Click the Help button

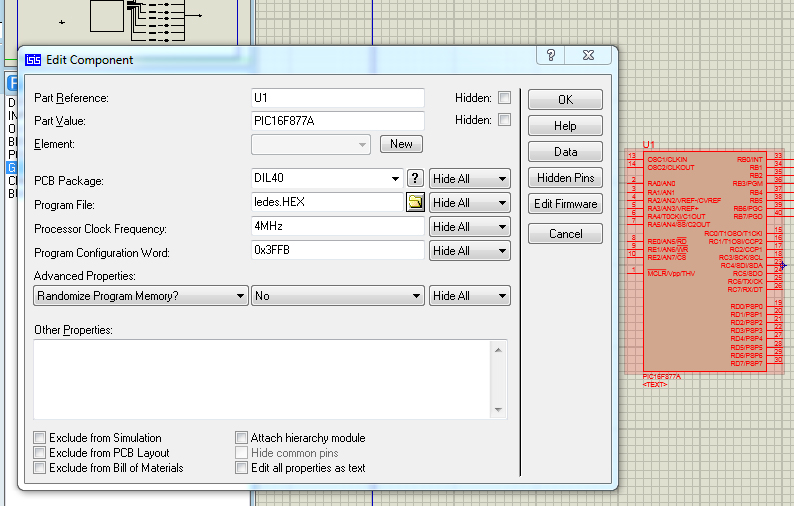click(565, 126)
